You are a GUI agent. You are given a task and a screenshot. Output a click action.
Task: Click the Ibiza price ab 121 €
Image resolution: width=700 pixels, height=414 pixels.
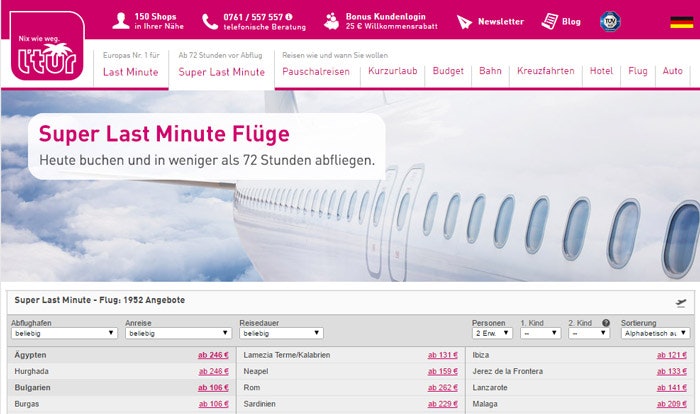pyautogui.click(x=671, y=355)
